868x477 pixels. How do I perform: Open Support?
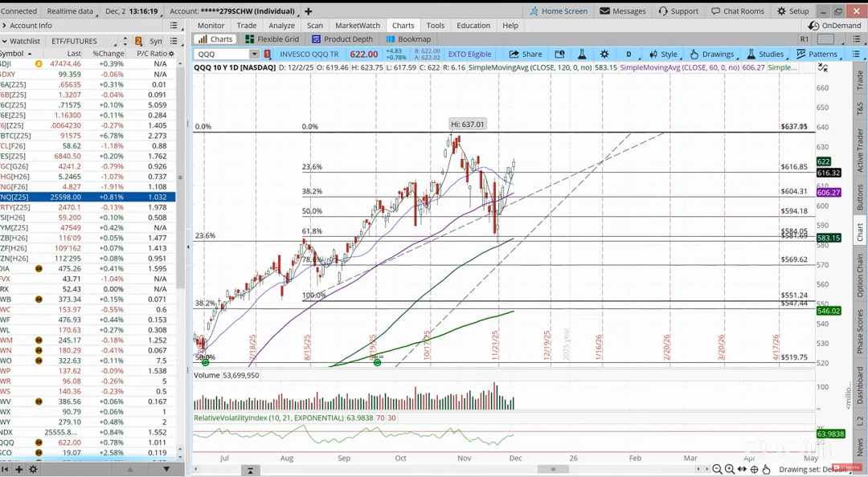(x=678, y=11)
